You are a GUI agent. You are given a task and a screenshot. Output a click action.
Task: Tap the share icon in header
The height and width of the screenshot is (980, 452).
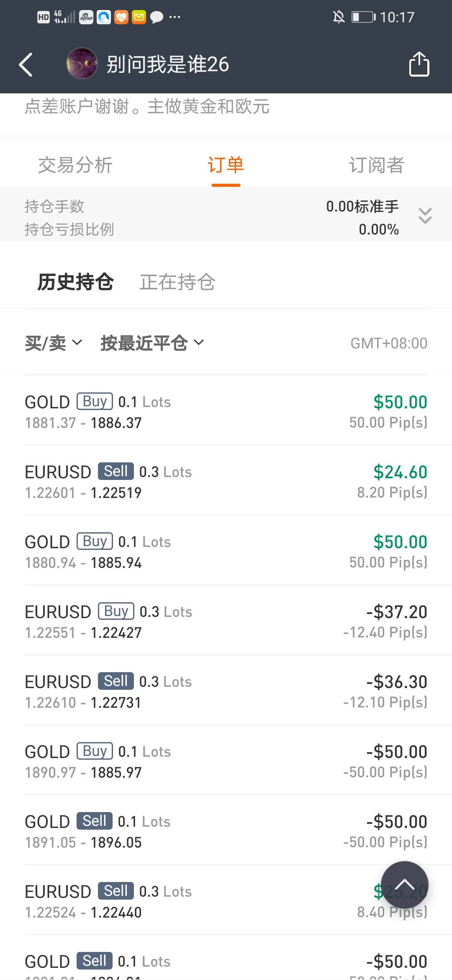point(419,64)
